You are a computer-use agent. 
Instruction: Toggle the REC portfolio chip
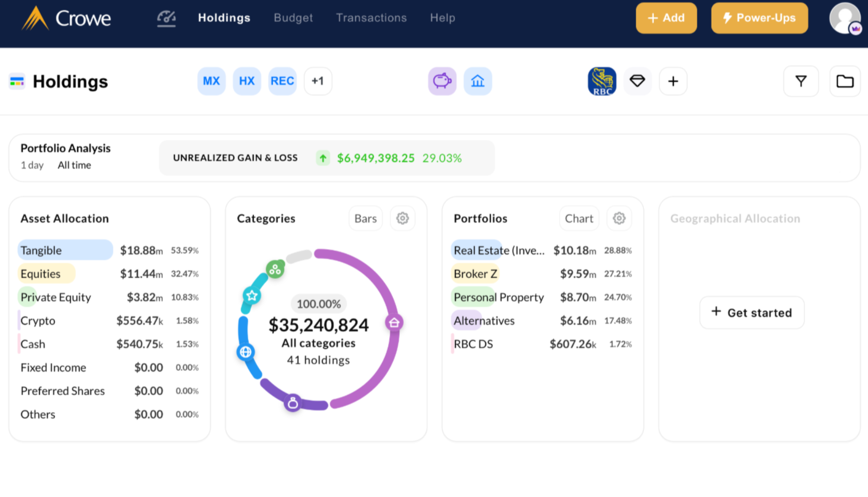point(282,81)
